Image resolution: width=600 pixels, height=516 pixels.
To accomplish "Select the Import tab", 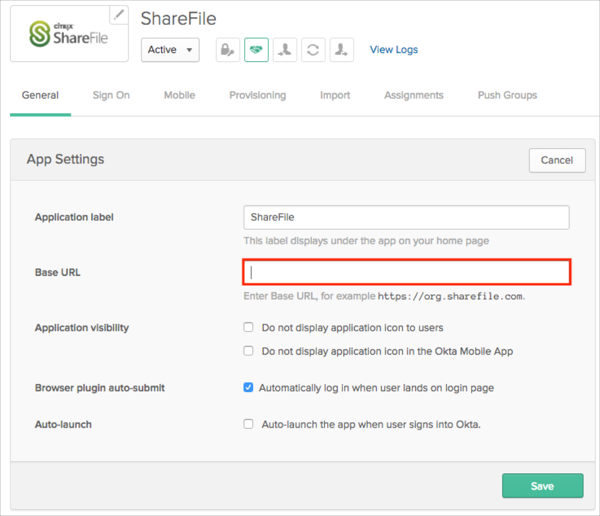I will point(335,96).
